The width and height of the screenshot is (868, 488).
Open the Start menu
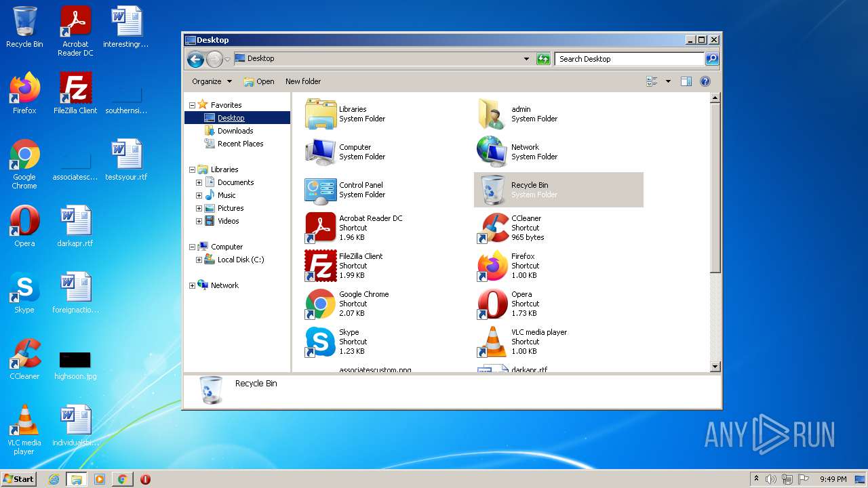tap(18, 479)
